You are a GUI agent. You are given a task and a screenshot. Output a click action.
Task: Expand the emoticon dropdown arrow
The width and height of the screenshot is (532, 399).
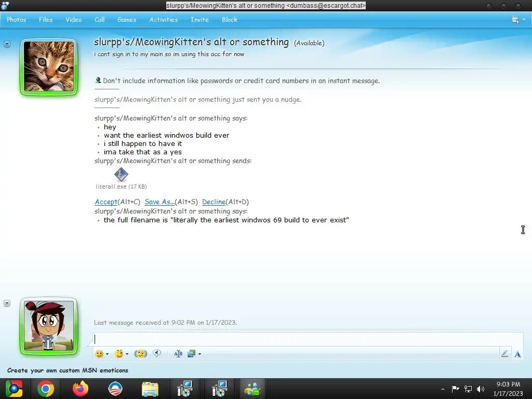107,354
